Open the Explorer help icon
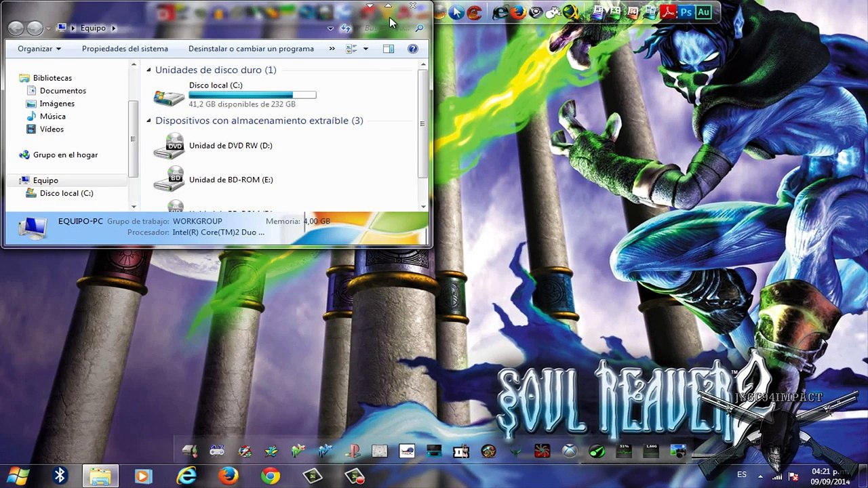Image resolution: width=868 pixels, height=488 pixels. pyautogui.click(x=412, y=49)
